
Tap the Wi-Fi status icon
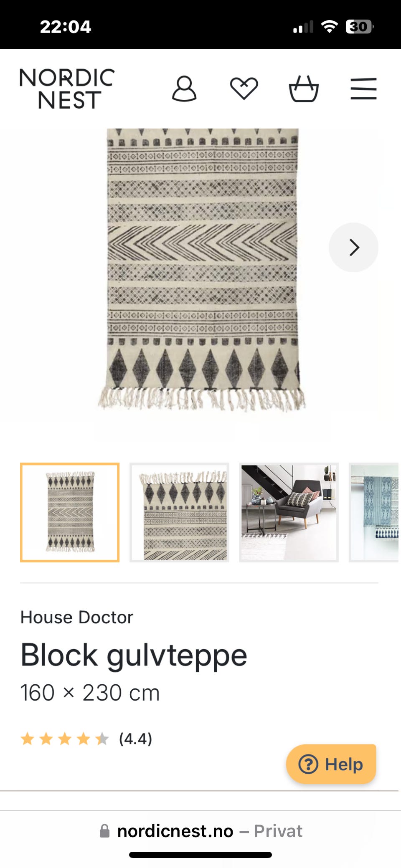coord(330,27)
